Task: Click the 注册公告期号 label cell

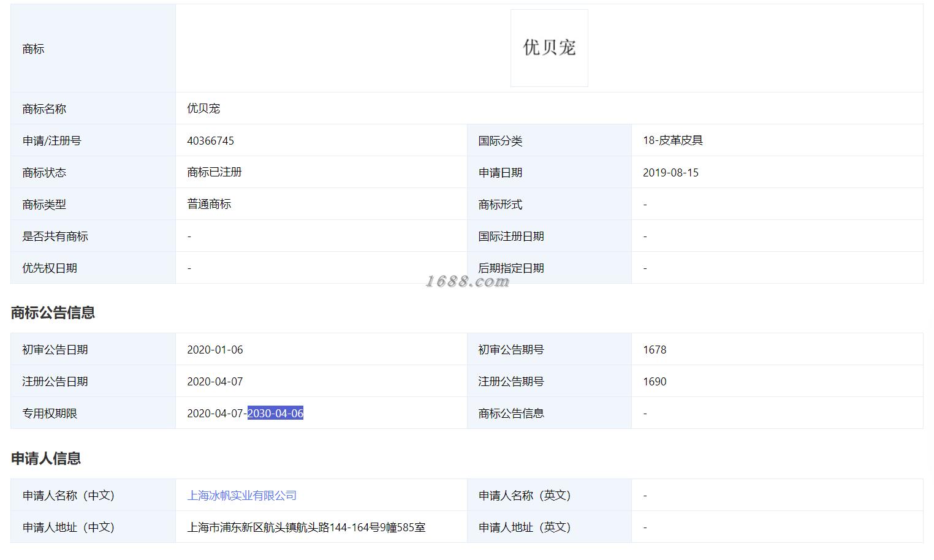Action: pyautogui.click(x=549, y=381)
